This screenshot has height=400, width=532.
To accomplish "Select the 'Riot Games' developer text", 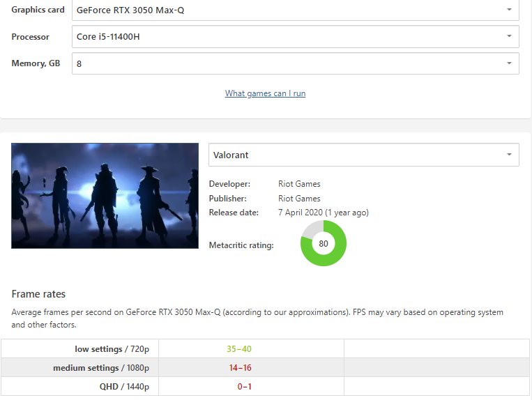I will [299, 184].
